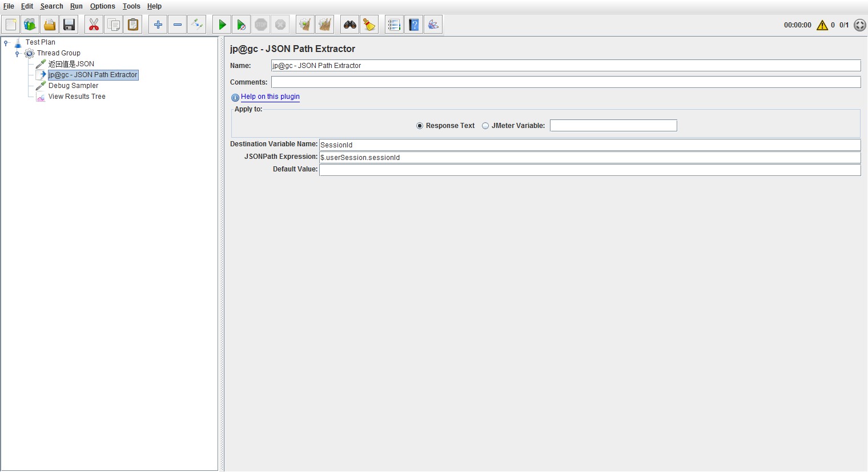Open the Edit menu
Image resolution: width=868 pixels, height=472 pixels.
[x=27, y=6]
